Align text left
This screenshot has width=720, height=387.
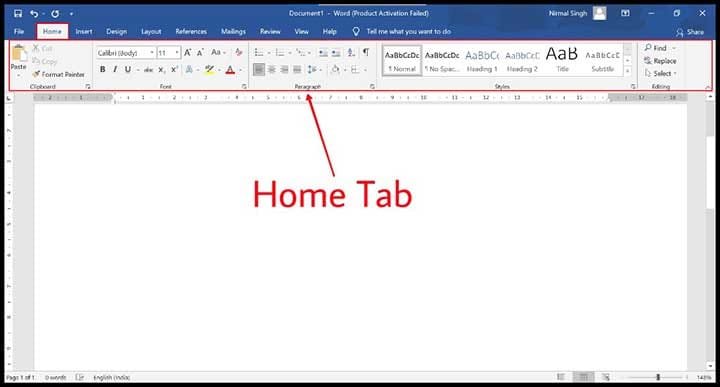click(259, 69)
